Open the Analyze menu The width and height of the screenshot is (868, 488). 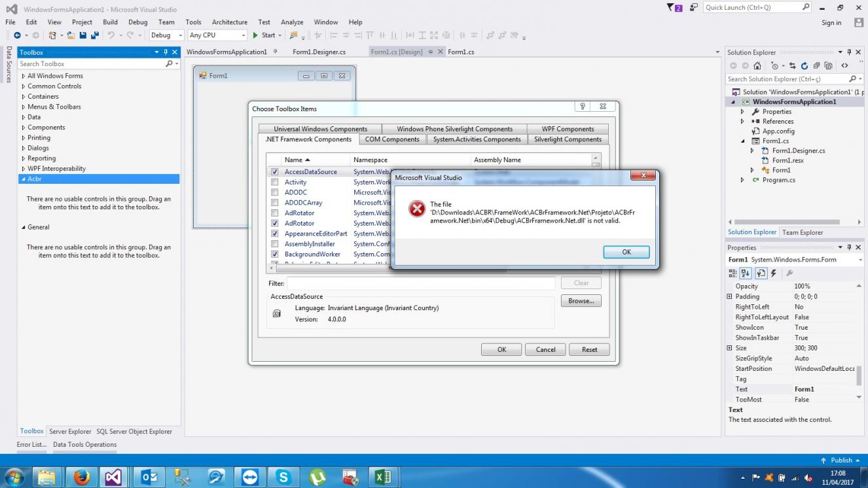coord(292,22)
